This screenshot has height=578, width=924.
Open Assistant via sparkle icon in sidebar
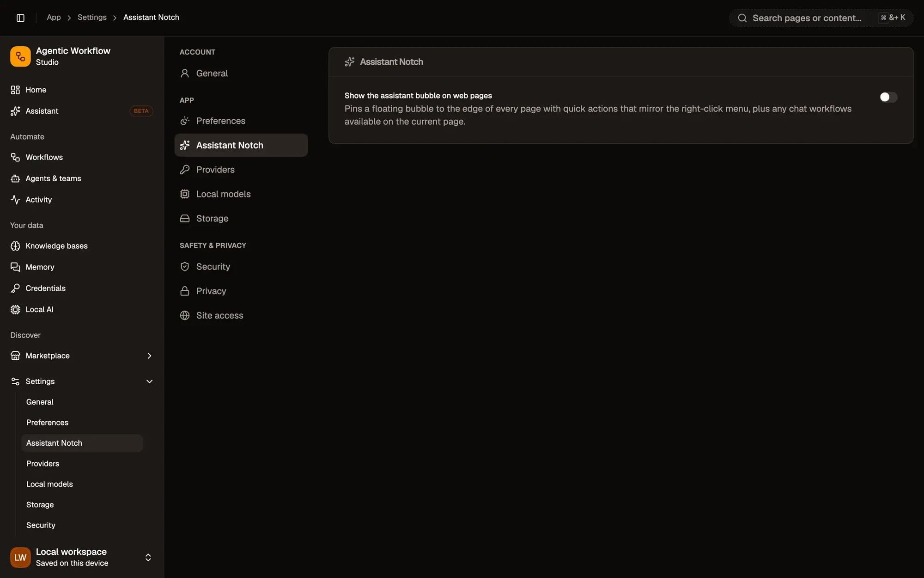point(15,111)
